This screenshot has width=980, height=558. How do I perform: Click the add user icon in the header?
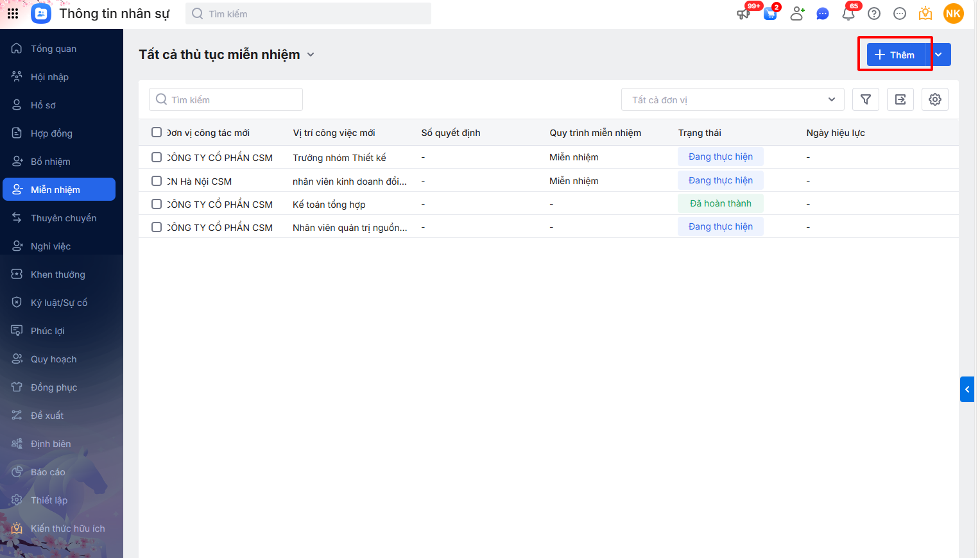click(797, 13)
